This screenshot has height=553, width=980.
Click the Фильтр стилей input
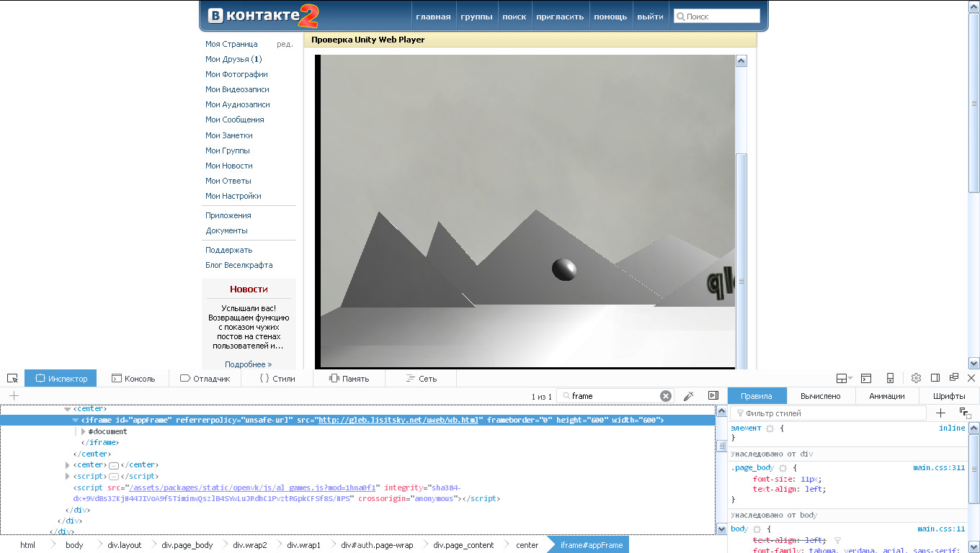coord(828,413)
